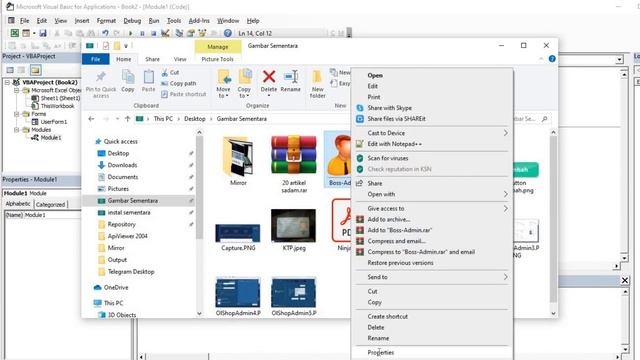Click the red Delete icon in ribbon
Viewport: 640px width, 360px height.
point(269,76)
